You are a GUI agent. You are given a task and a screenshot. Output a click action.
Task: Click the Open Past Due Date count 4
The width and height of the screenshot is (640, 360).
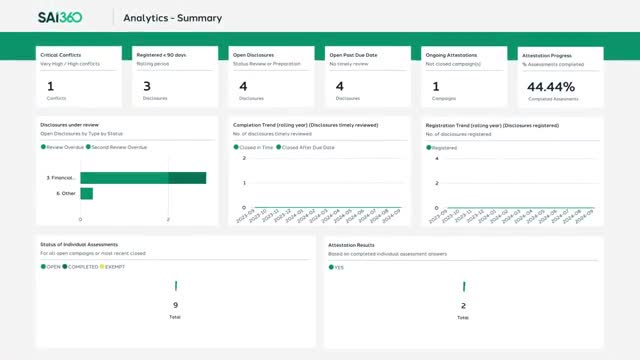(340, 86)
